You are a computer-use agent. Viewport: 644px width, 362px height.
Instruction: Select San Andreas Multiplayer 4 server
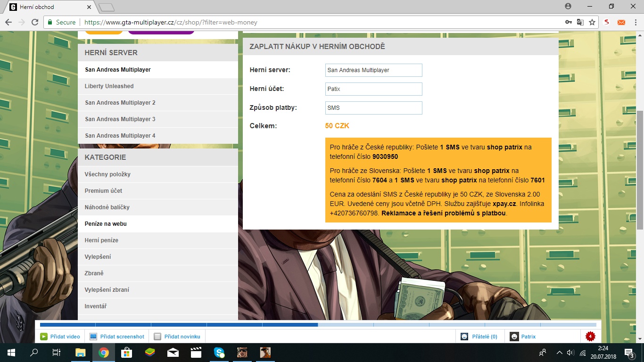[x=158, y=136]
